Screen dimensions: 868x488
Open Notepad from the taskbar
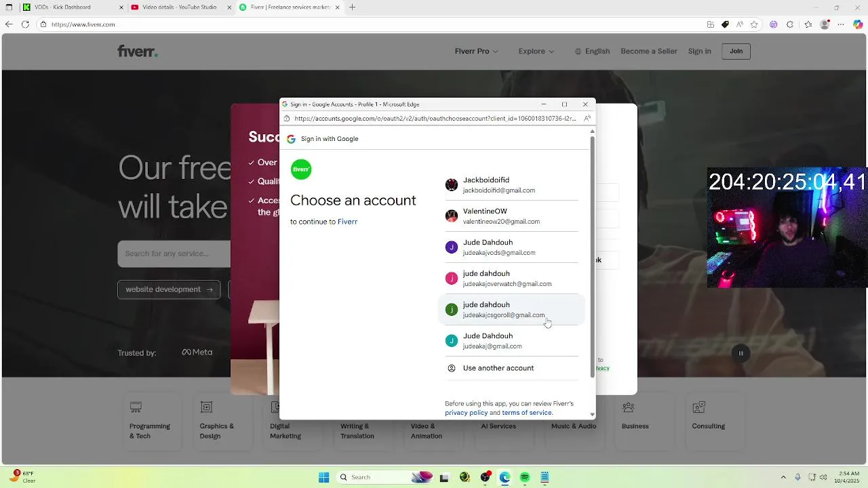(x=545, y=477)
